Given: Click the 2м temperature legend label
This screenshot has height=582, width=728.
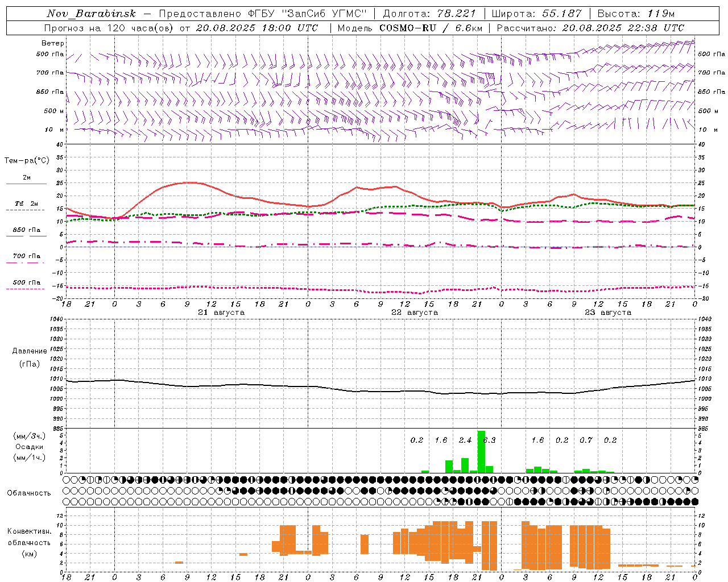Looking at the screenshot, I should click(27, 178).
